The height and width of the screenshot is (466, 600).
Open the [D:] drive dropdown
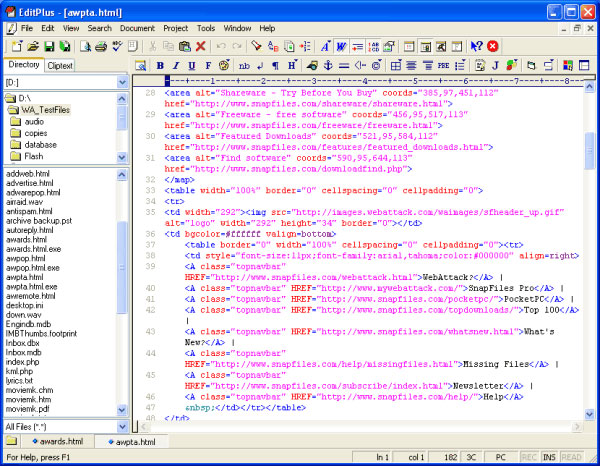tap(122, 82)
